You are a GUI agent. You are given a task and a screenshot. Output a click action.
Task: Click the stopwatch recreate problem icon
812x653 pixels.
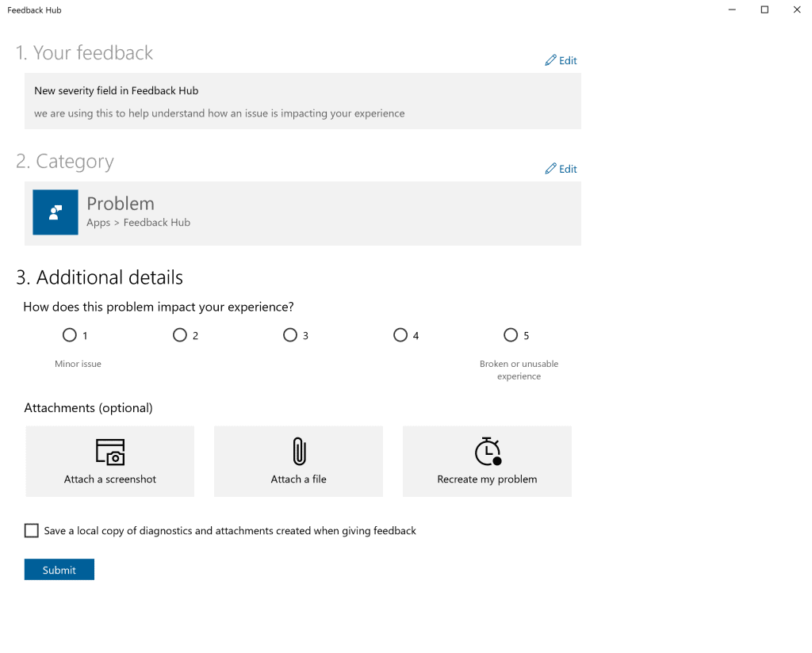pos(488,451)
